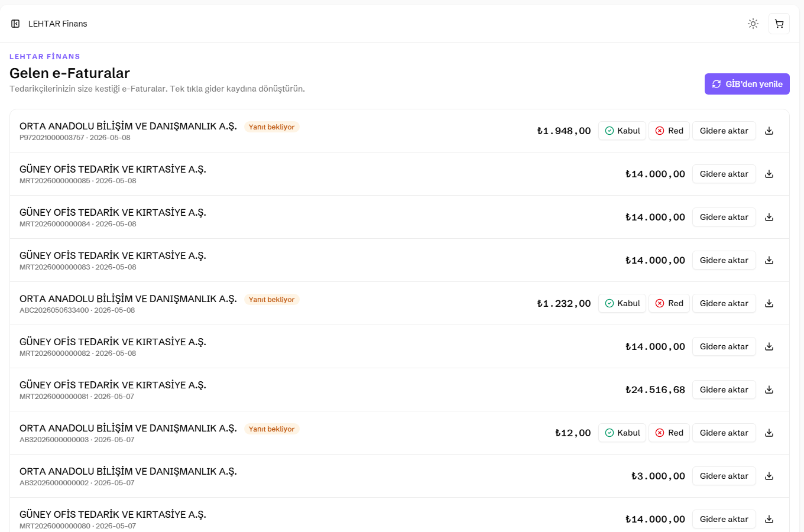Collapse the sidebar panel icon
804x532 pixels.
coord(15,24)
